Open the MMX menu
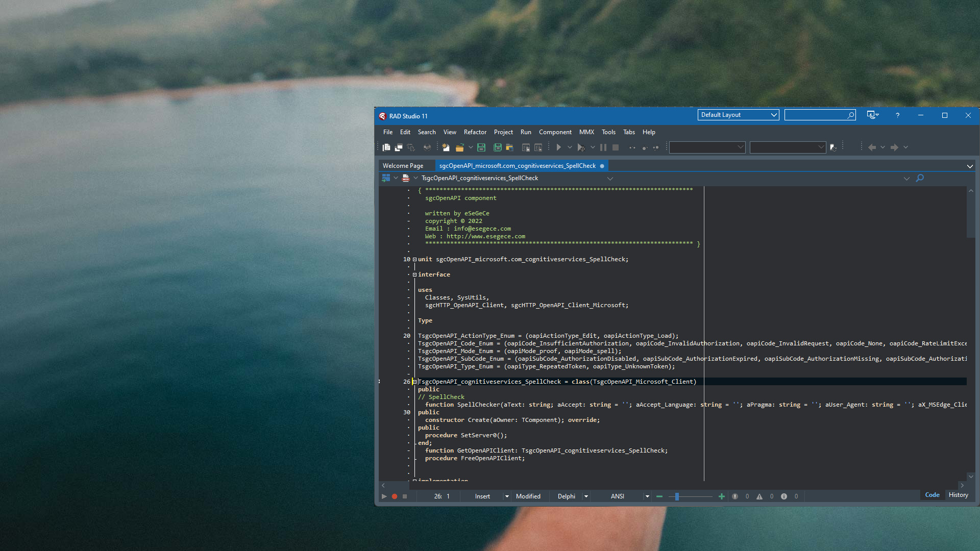Viewport: 980px width, 551px height. (586, 132)
